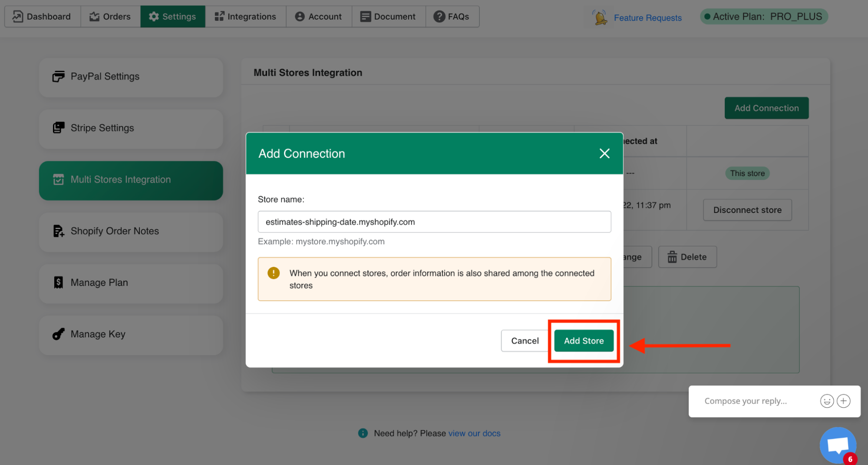Open Integrations via its expand icon
The width and height of the screenshot is (868, 465).
[x=218, y=16]
